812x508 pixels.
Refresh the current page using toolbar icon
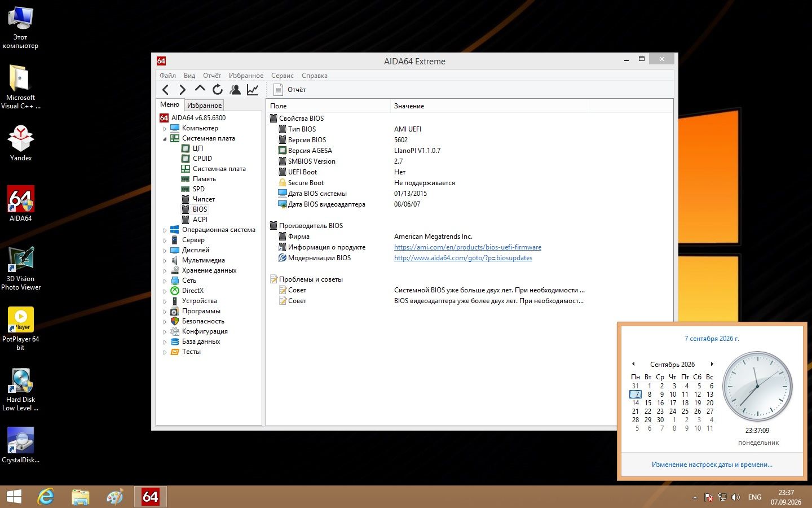[x=218, y=89]
